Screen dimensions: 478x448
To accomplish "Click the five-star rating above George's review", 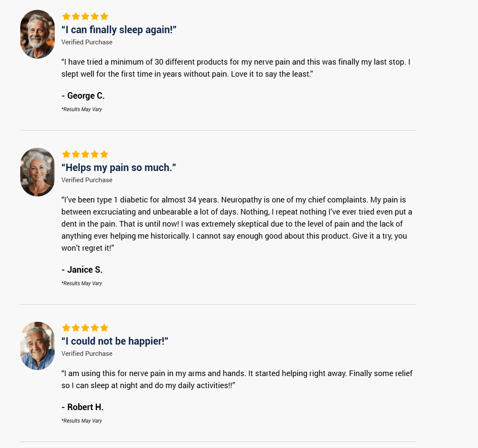I will (x=85, y=16).
